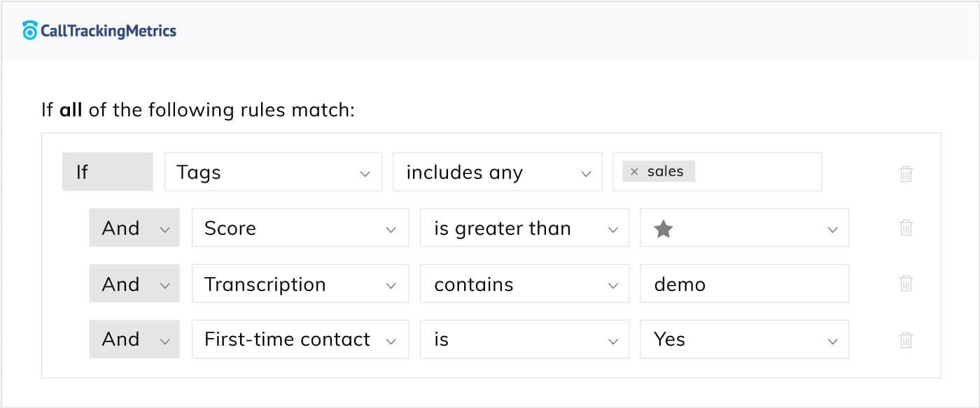Remove the Transcription rule via trash icon
Image resolution: width=980 pixels, height=408 pixels.
click(x=906, y=283)
